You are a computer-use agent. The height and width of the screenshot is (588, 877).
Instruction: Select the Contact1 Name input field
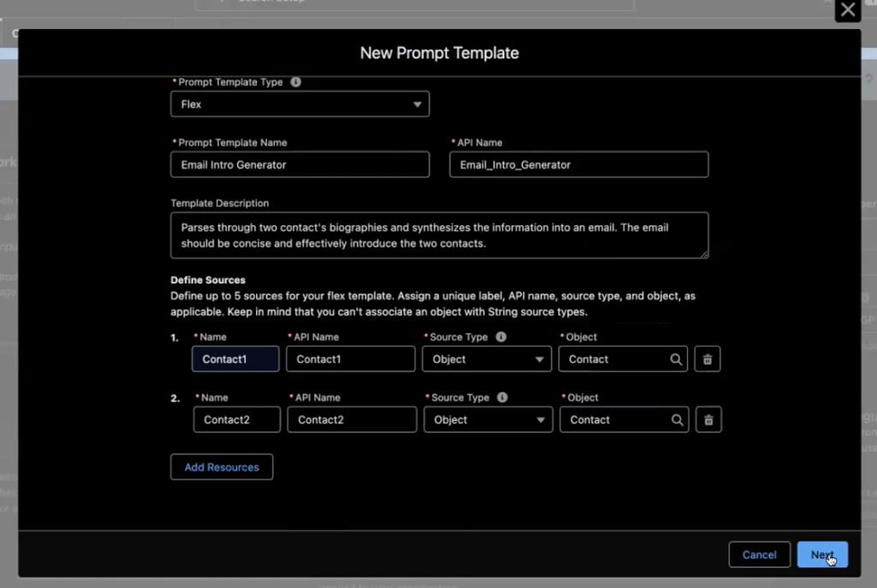point(236,359)
